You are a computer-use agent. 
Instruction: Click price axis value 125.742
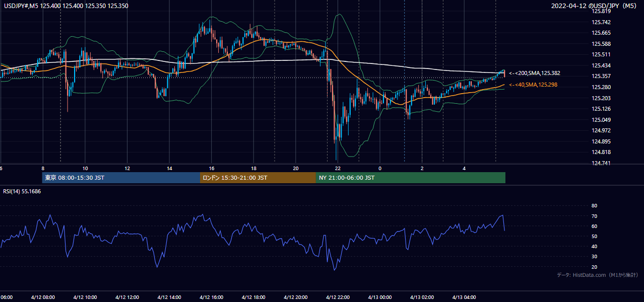pyautogui.click(x=601, y=22)
